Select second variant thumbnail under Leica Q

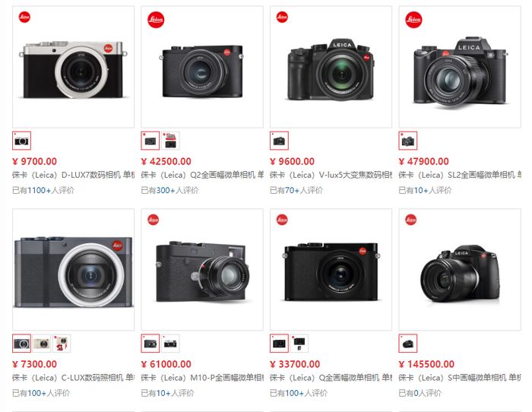pos(299,344)
